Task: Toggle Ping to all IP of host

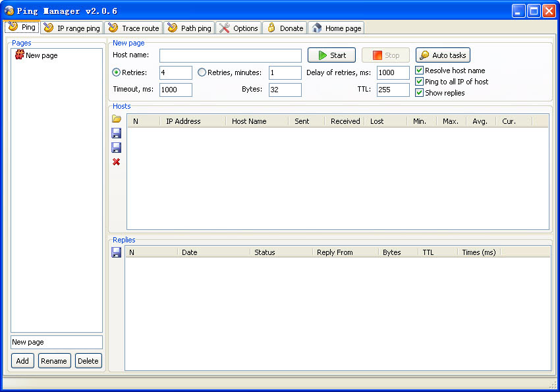Action: (420, 82)
